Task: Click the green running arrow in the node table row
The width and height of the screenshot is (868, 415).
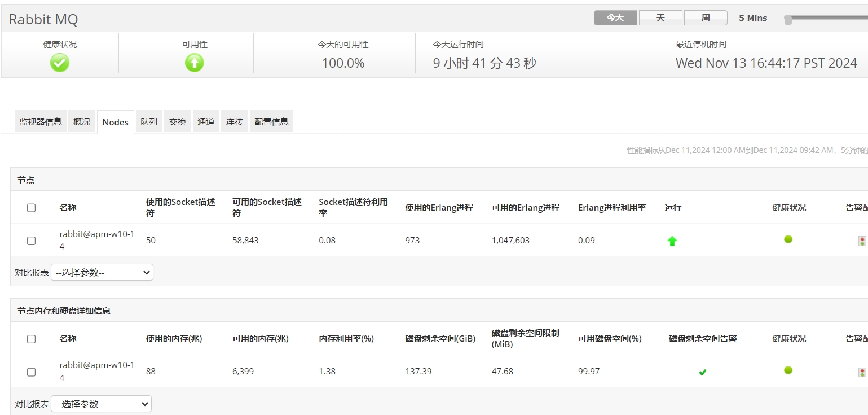Action: pos(672,241)
